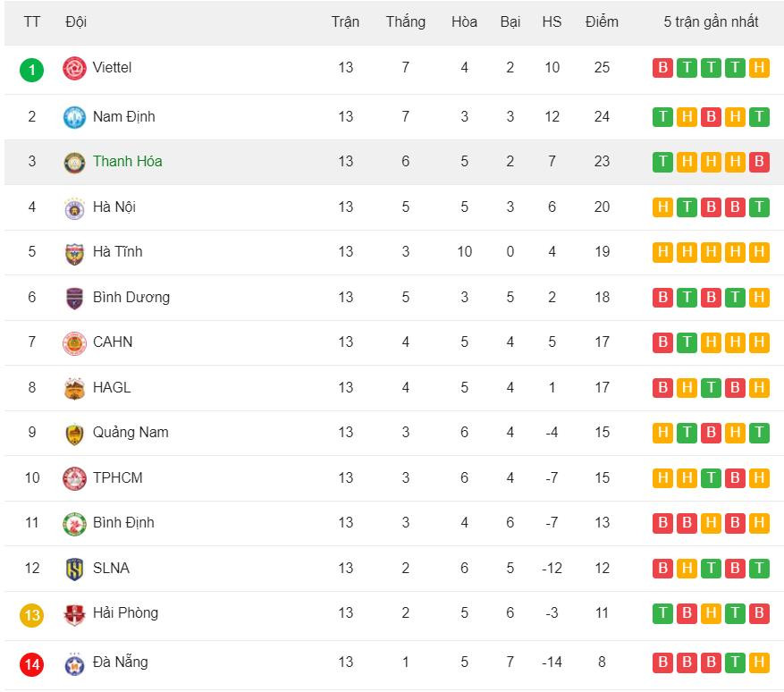
Task: Click the Hà Nội club logo
Action: (74, 207)
